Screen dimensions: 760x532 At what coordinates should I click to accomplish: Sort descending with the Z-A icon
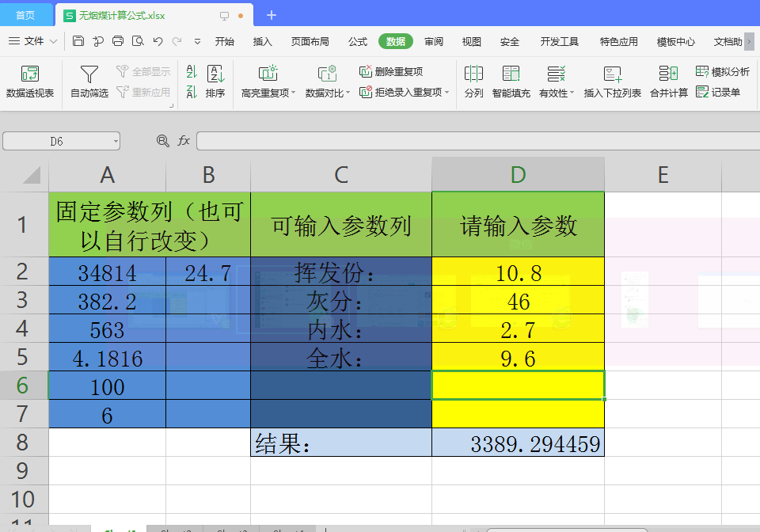pos(192,92)
